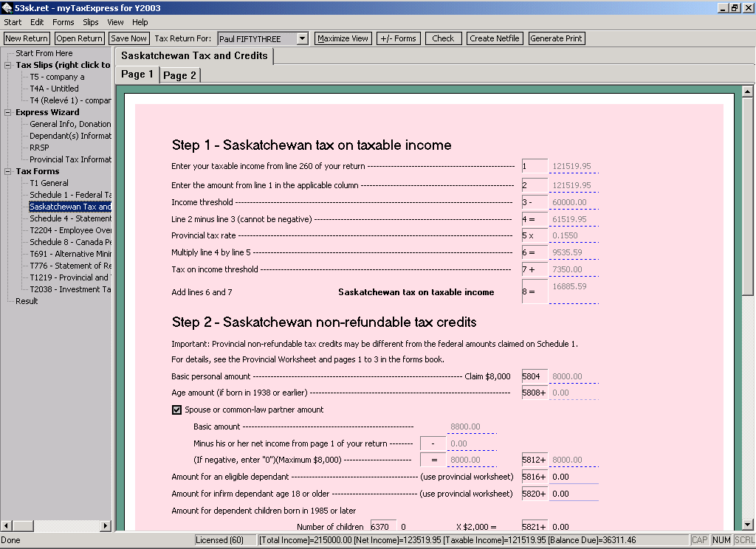
Task: Click Open Return in toolbar
Action: 79,38
